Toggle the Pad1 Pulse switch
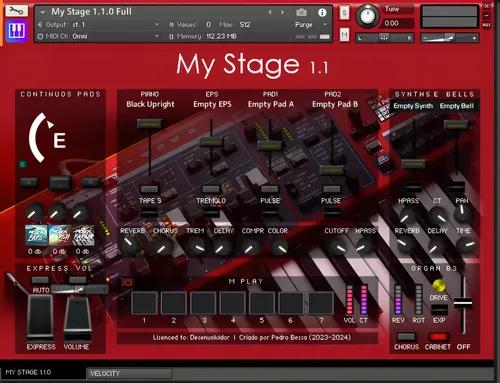The image size is (500, 383). point(270,189)
